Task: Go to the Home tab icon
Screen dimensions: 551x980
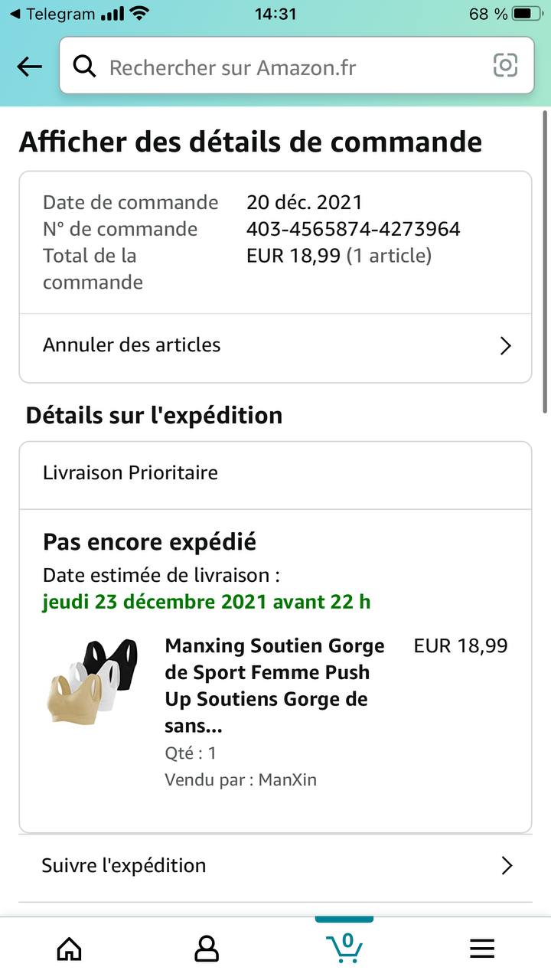Action: point(70,949)
